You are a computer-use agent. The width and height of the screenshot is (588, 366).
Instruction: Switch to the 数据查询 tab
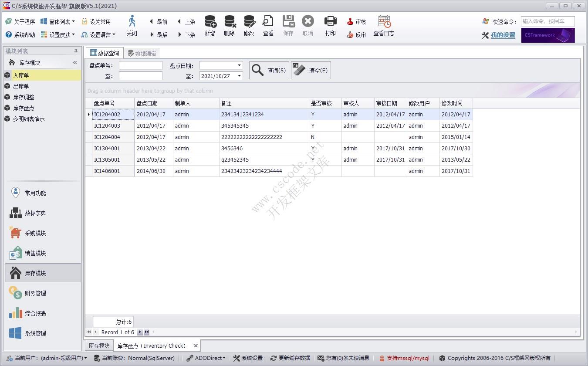[105, 53]
